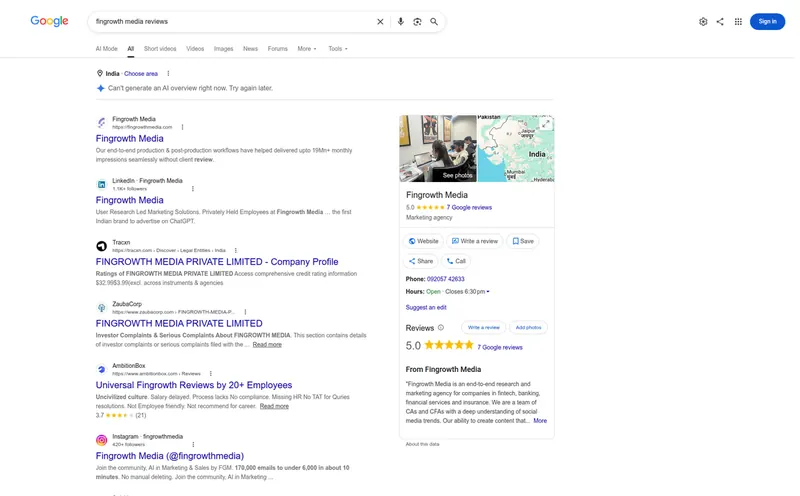Click the share icon in header

720,21
